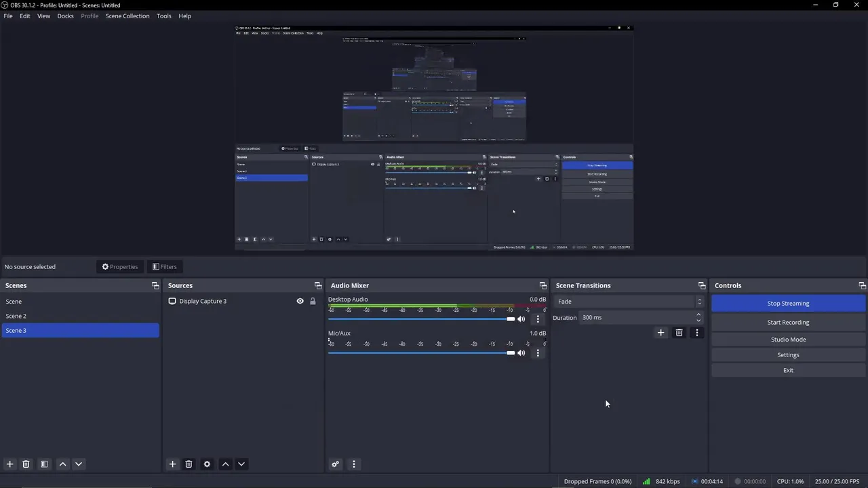This screenshot has width=868, height=488.
Task: Open the Help menu
Action: (184, 16)
